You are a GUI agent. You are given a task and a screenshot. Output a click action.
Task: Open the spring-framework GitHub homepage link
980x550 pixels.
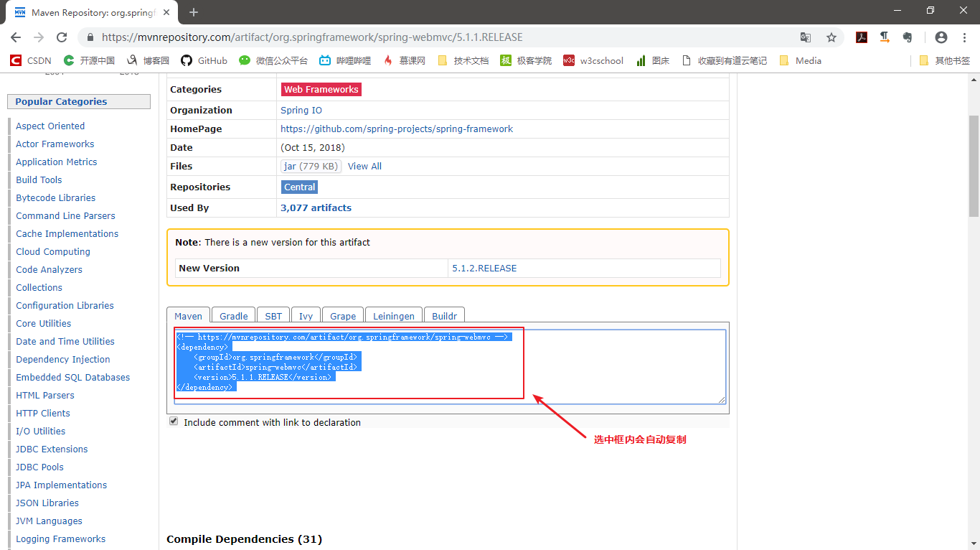pos(397,129)
